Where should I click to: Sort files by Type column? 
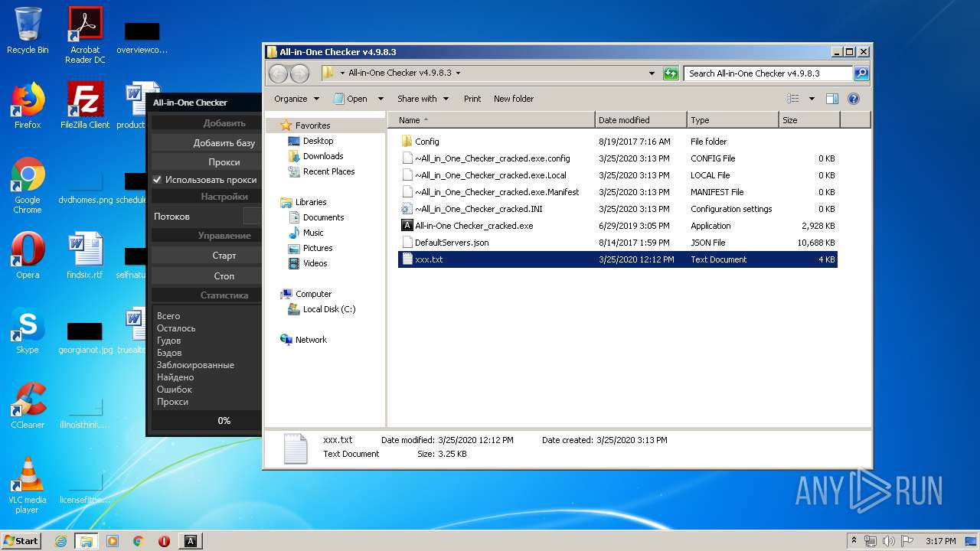[733, 120]
